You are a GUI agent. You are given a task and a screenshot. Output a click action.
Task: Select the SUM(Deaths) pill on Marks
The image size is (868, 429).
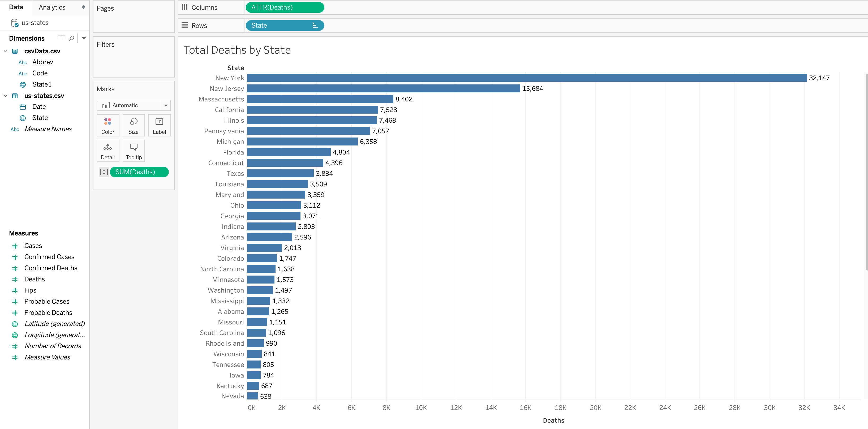click(139, 172)
